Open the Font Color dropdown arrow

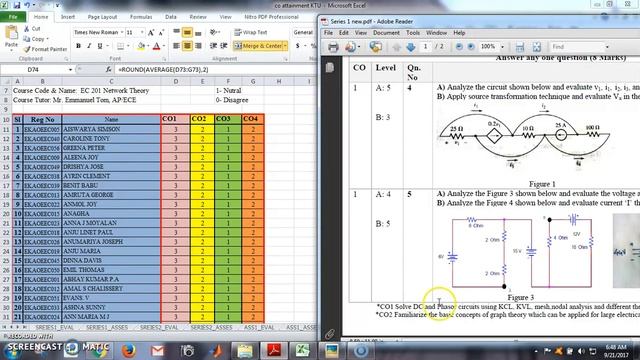pos(164,46)
